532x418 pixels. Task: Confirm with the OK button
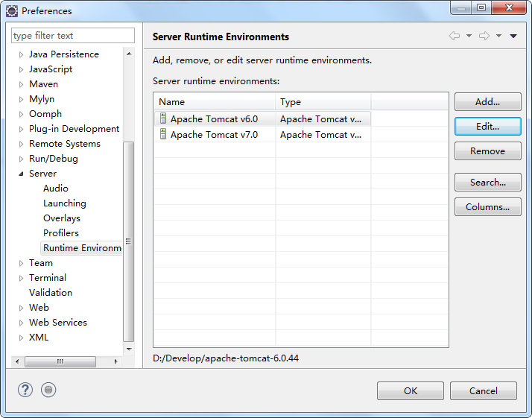click(x=411, y=391)
